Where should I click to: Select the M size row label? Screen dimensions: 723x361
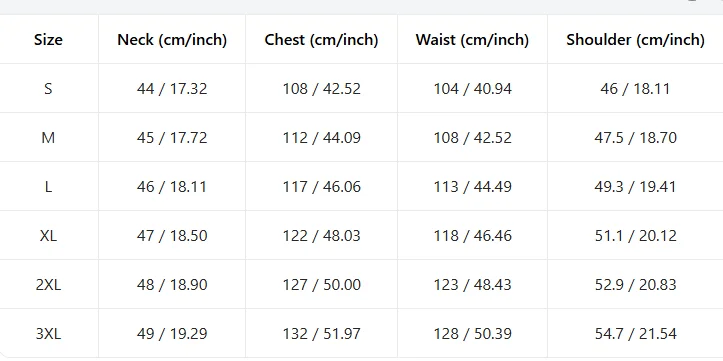(x=48, y=137)
